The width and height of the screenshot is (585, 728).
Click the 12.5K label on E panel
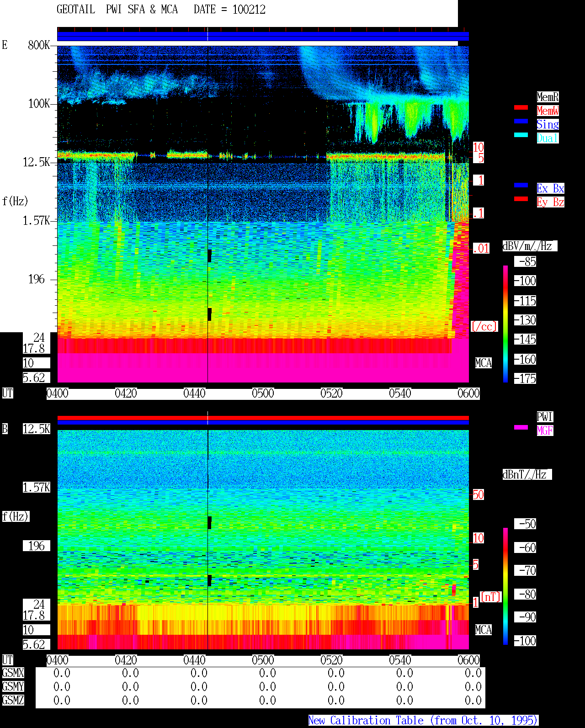coord(37,162)
